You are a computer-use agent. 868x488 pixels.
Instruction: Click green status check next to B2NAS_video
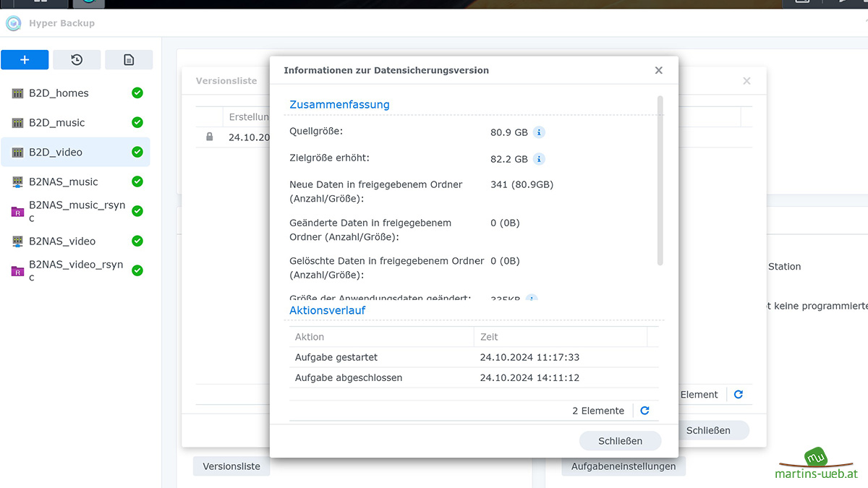[137, 241]
